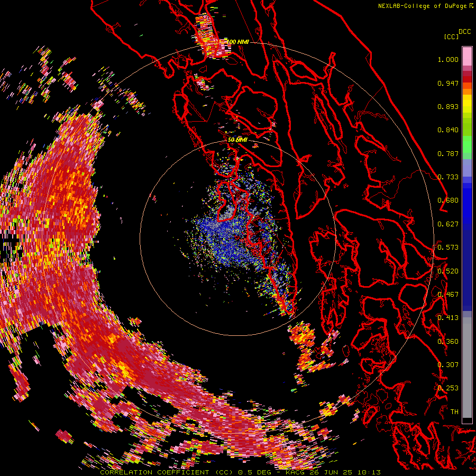Click the light pink top color bar segment
Image resolution: width=476 pixels, height=476 pixels.
[x=467, y=56]
